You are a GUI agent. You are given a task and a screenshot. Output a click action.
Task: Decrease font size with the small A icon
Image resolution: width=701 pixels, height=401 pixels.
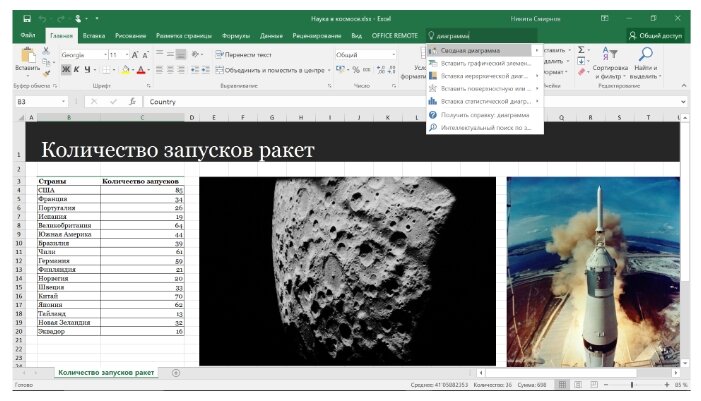coord(145,55)
